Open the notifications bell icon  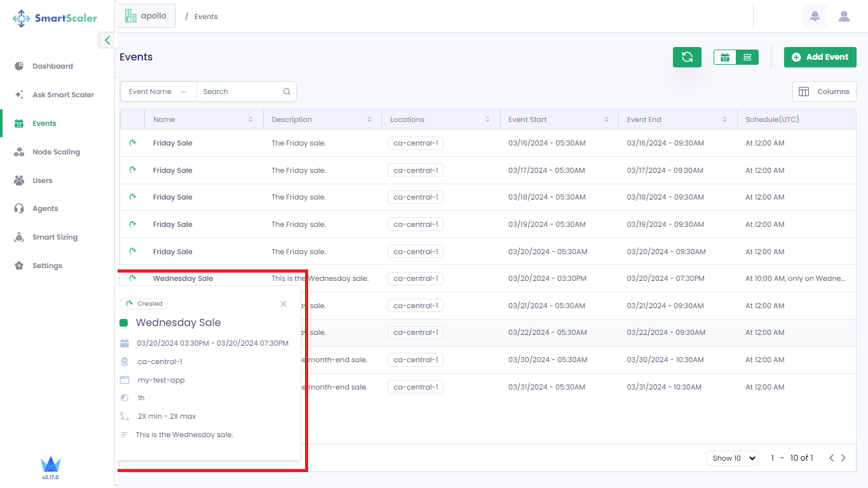[815, 17]
